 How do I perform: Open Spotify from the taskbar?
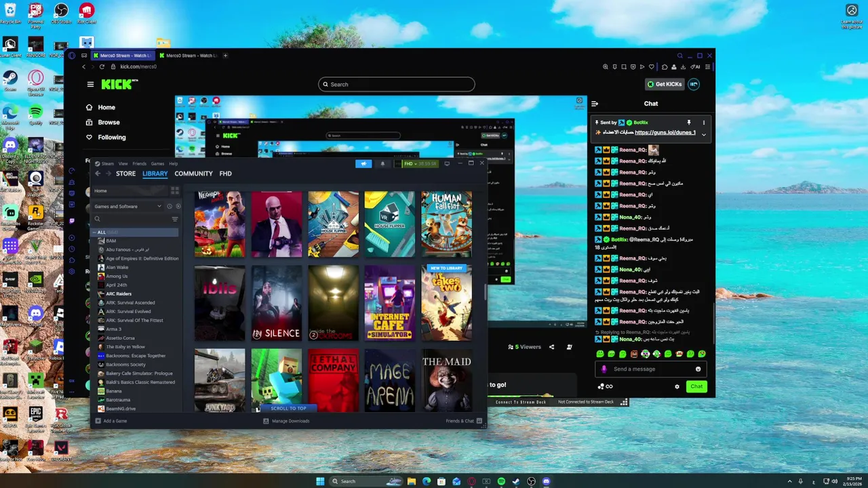pyautogui.click(x=501, y=481)
